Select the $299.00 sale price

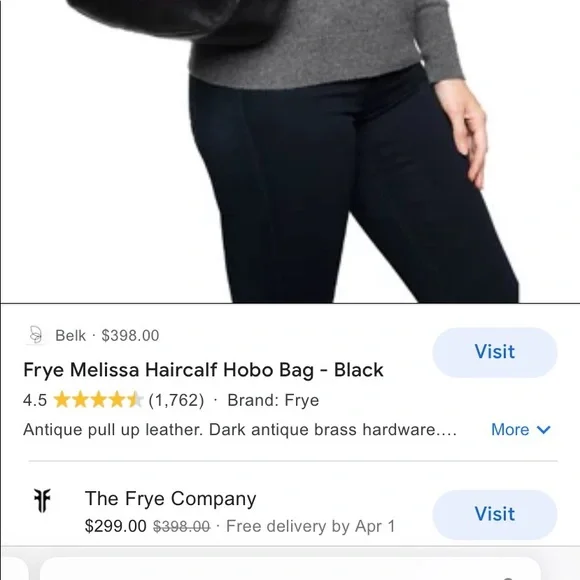(x=115, y=526)
